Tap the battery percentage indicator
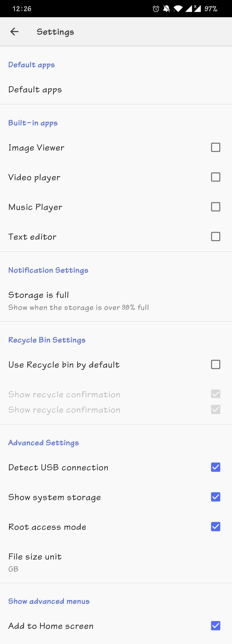 pyautogui.click(x=211, y=9)
